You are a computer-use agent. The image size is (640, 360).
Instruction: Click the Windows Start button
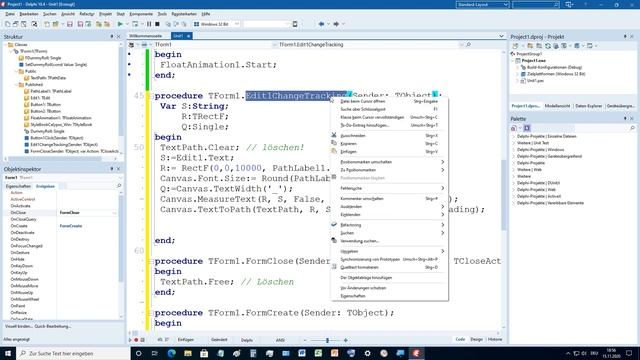(x=8, y=353)
